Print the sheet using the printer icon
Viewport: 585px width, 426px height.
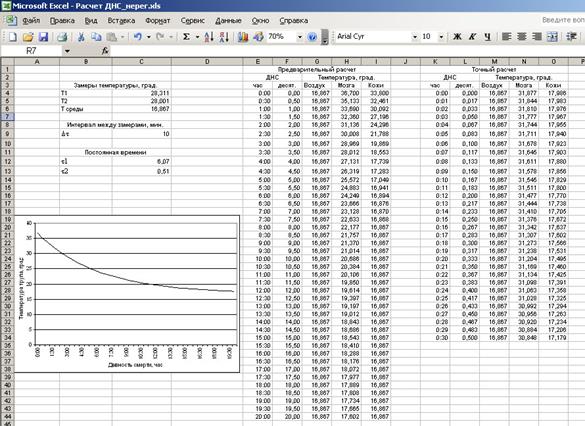pos(62,37)
